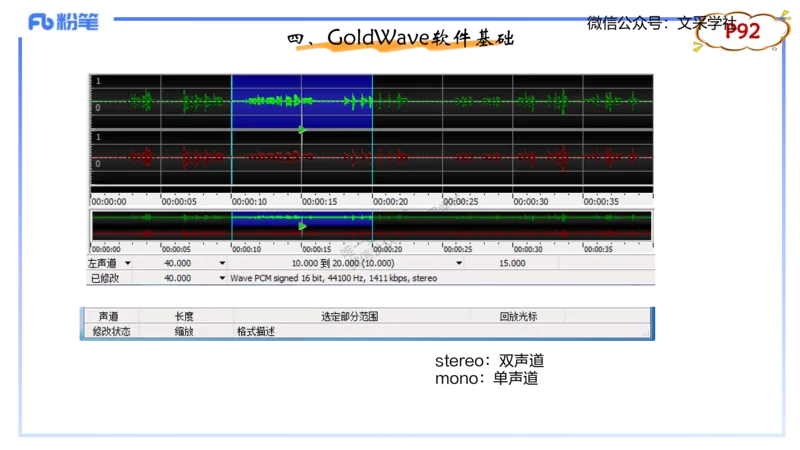Click the 00:00:05 mark on the overview ruler

(x=176, y=249)
